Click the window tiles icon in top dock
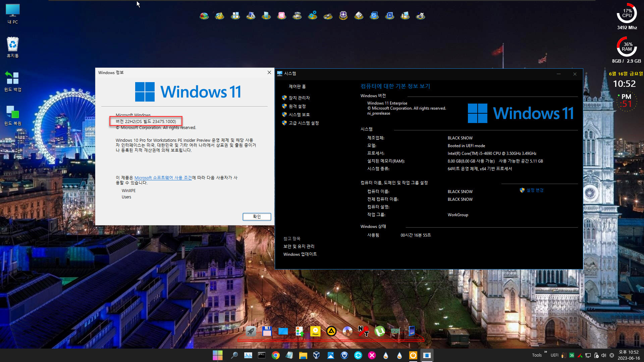644x362 pixels. [235, 15]
